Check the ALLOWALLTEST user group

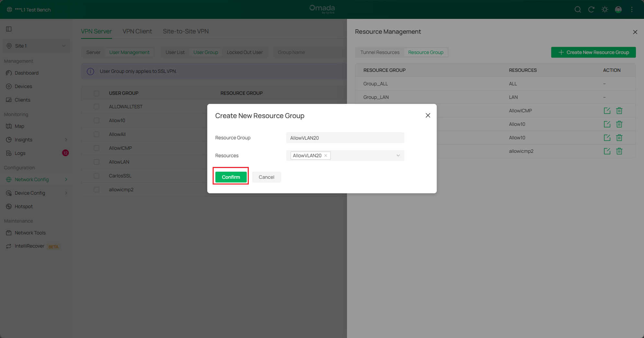coord(97,107)
